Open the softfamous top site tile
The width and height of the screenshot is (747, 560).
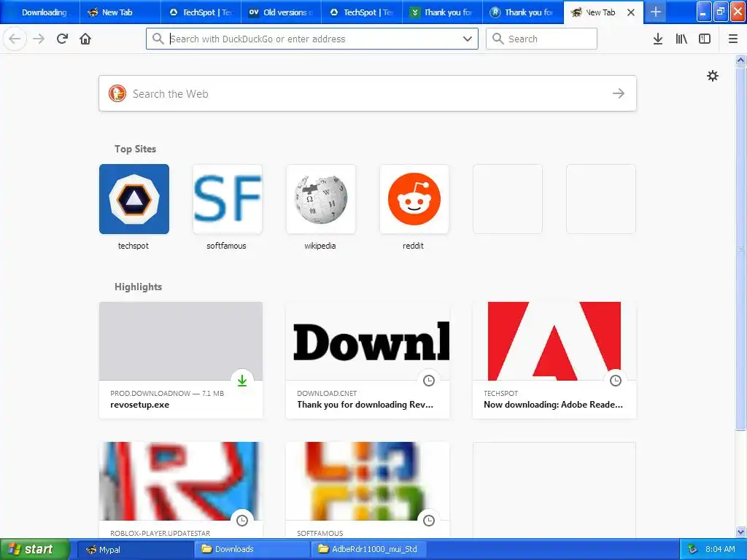(228, 199)
